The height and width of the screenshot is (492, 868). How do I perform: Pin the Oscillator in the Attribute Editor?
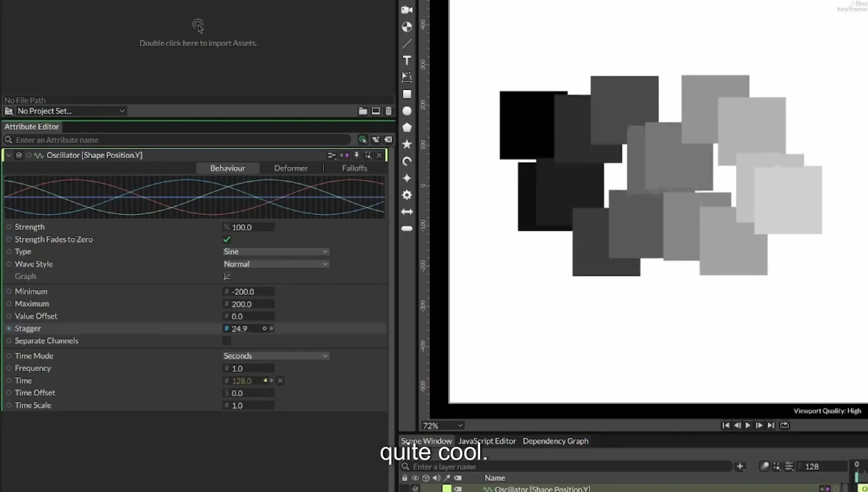(356, 155)
